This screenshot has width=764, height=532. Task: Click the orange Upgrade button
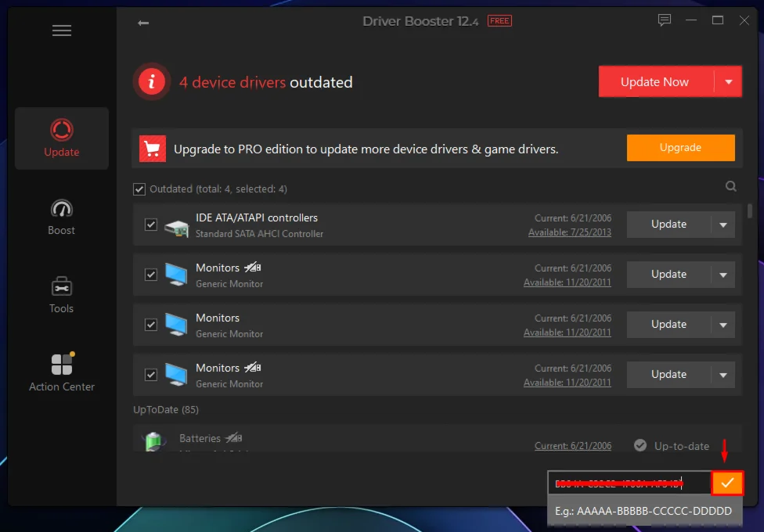tap(680, 147)
